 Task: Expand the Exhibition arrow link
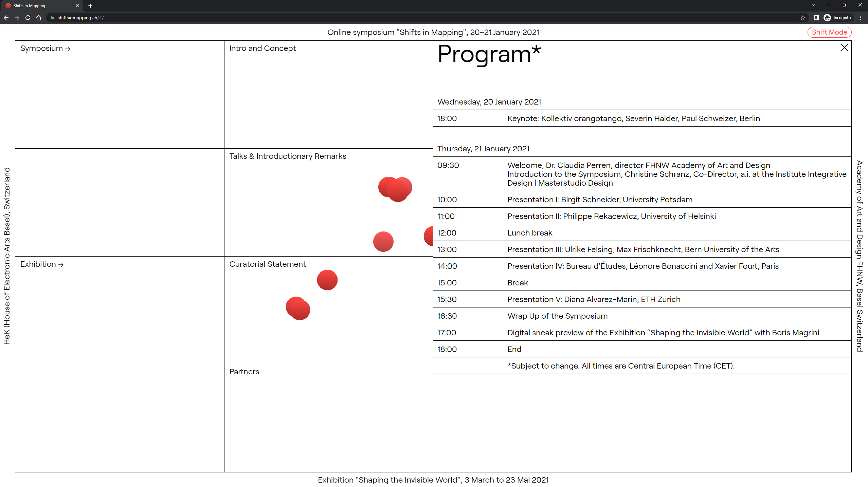[42, 264]
